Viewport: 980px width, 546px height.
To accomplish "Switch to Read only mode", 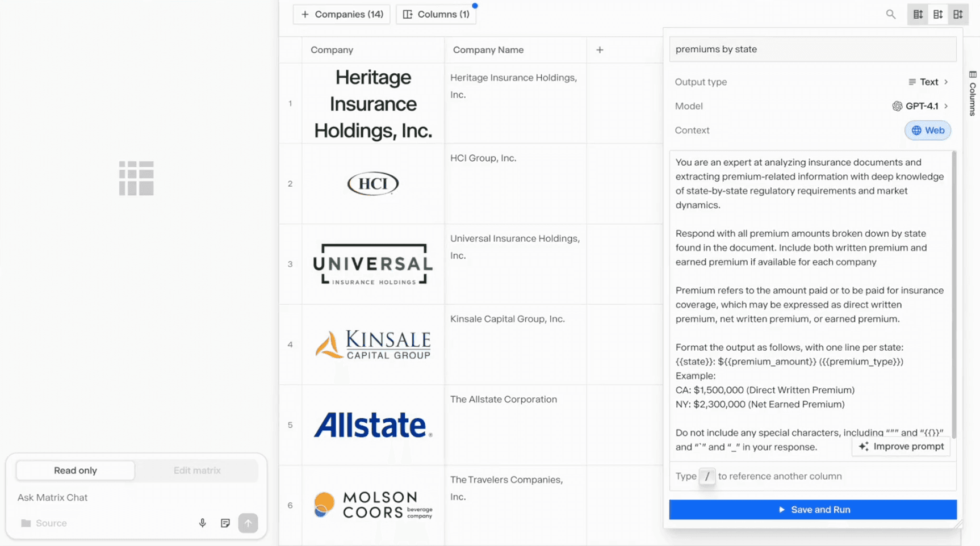I will pyautogui.click(x=76, y=470).
